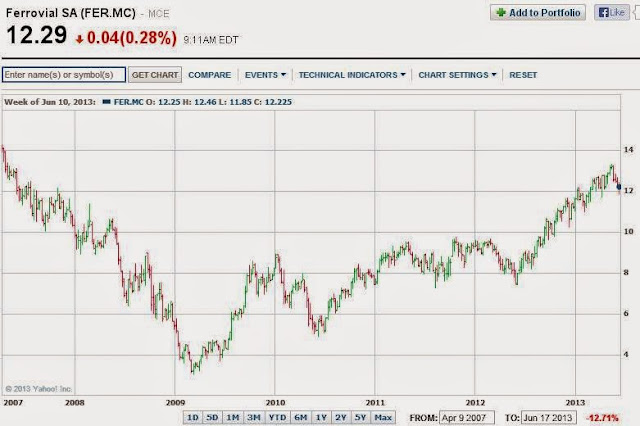This screenshot has height=426, width=640.
Task: Open the CHART SETTINGS dropdown
Action: coord(457,75)
